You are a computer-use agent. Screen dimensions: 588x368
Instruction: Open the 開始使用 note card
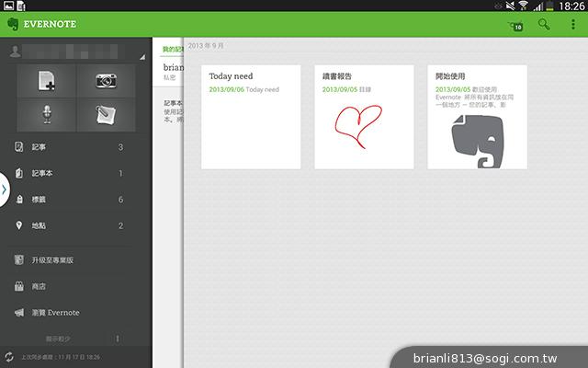pyautogui.click(x=478, y=117)
